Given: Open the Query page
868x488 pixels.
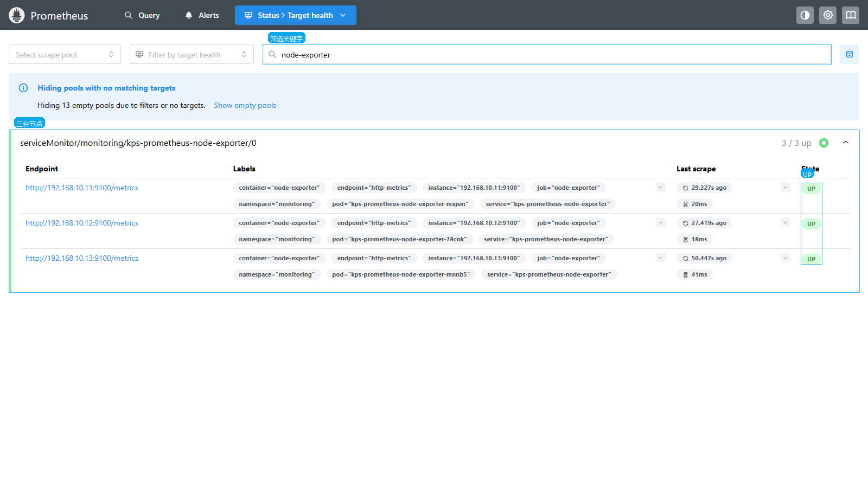Looking at the screenshot, I should tap(142, 15).
